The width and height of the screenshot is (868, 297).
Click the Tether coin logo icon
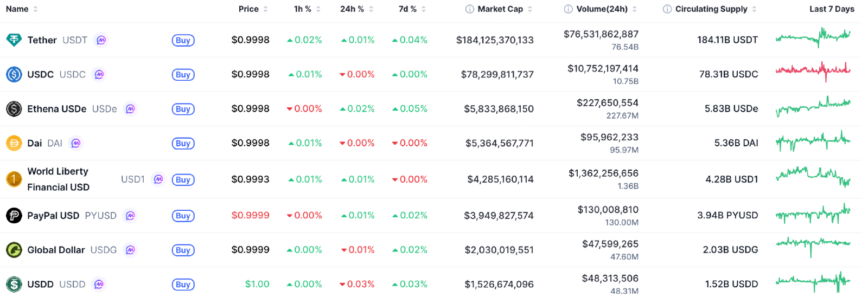14,40
